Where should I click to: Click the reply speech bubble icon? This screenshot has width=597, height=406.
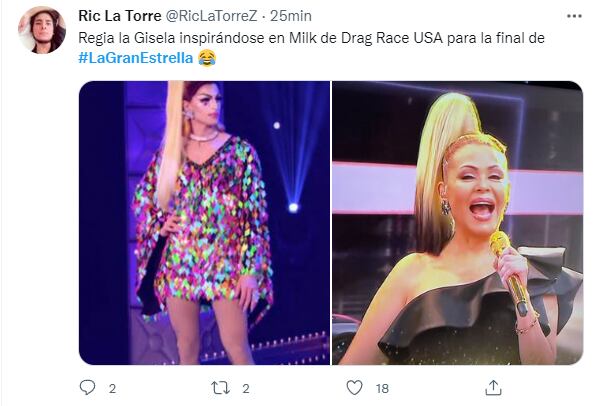point(87,388)
